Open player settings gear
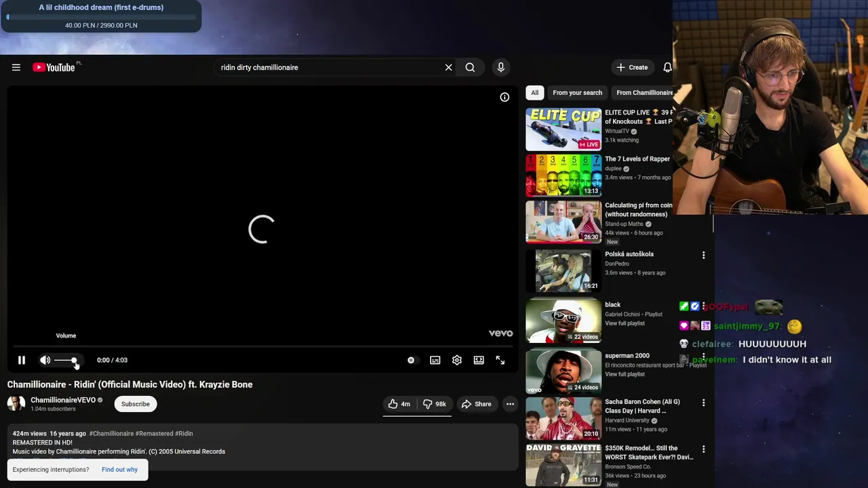Screen dimensions: 868x488 click(457, 360)
